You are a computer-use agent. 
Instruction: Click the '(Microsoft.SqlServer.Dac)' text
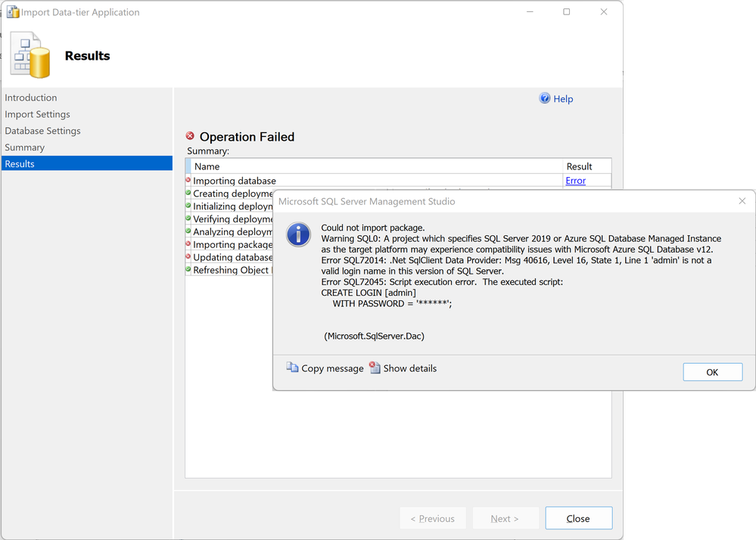tap(374, 337)
